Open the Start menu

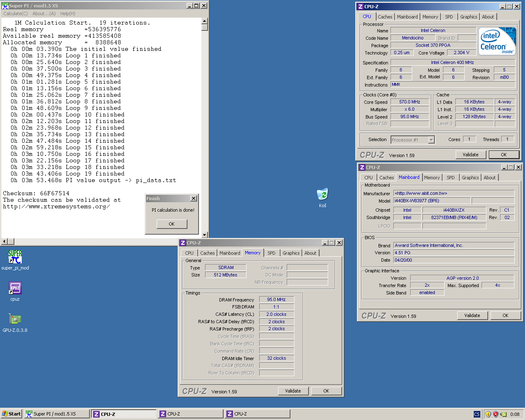(11, 414)
